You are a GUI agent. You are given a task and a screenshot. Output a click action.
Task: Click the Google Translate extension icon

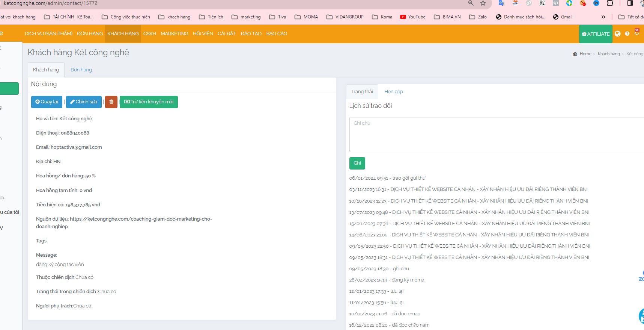501,3
